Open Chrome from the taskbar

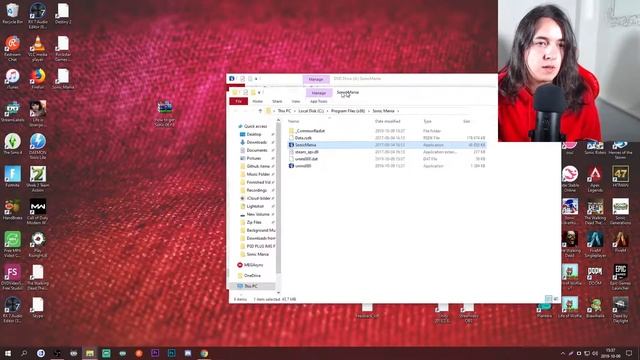click(x=204, y=353)
